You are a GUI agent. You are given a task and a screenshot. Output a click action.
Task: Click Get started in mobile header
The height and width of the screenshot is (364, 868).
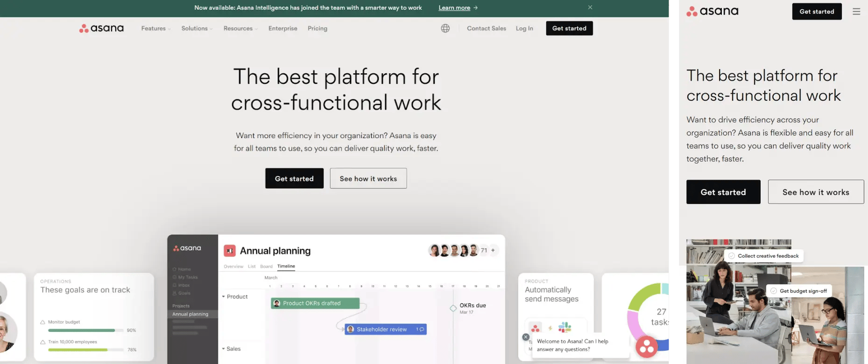point(817,12)
